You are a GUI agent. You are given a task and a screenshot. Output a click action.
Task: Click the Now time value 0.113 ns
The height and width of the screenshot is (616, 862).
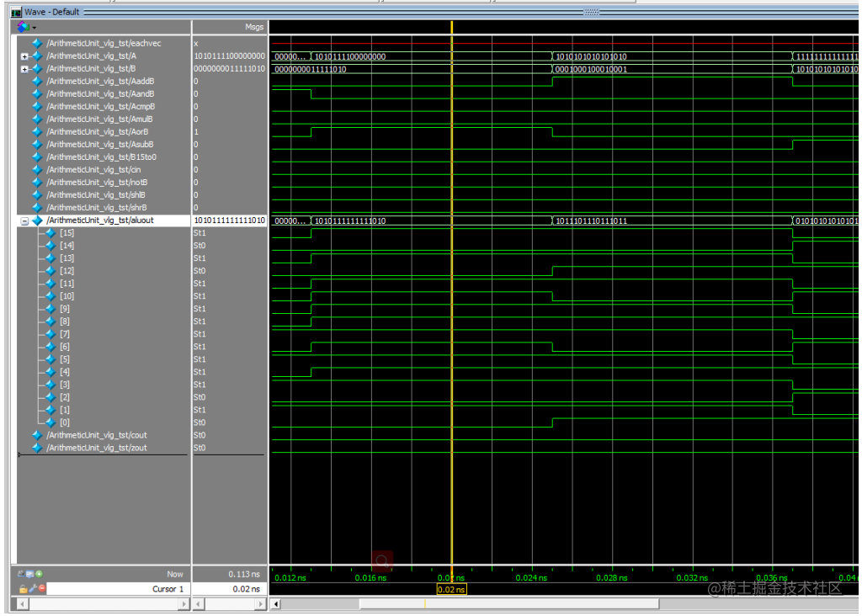[x=244, y=574]
